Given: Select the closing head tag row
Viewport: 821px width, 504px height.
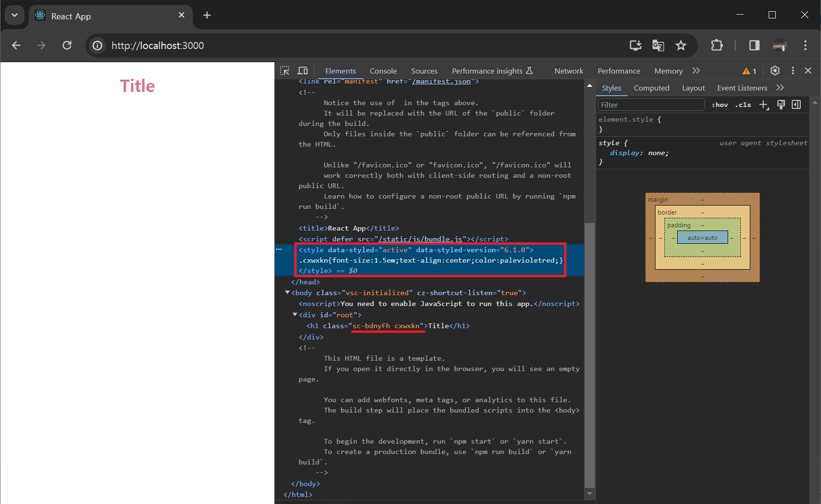Looking at the screenshot, I should [x=305, y=282].
